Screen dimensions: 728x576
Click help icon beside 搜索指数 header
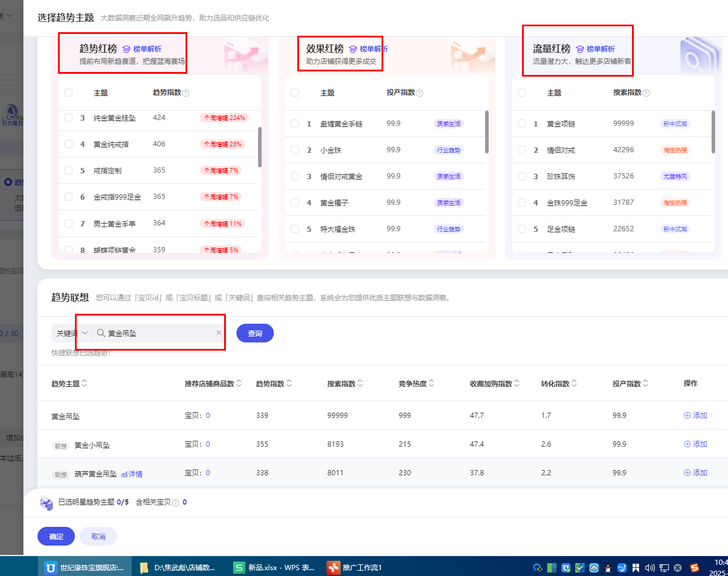[646, 93]
